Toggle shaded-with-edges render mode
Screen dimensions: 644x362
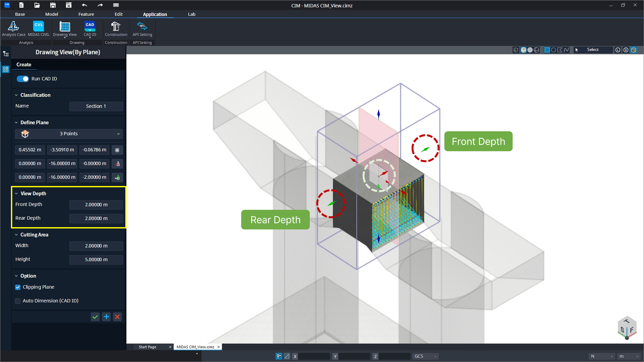pos(524,50)
